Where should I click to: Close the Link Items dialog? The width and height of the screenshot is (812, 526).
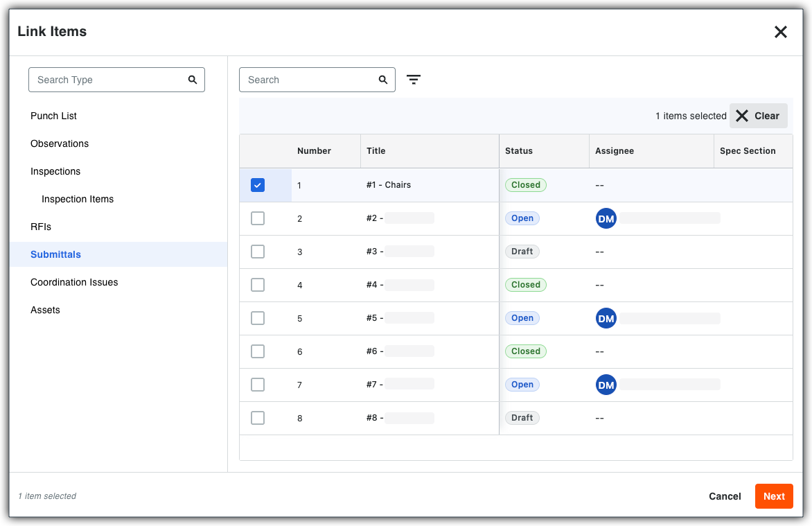pos(780,32)
